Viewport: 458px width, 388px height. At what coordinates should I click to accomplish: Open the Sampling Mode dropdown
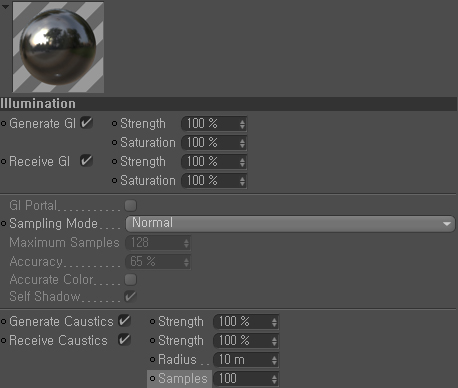pos(290,223)
